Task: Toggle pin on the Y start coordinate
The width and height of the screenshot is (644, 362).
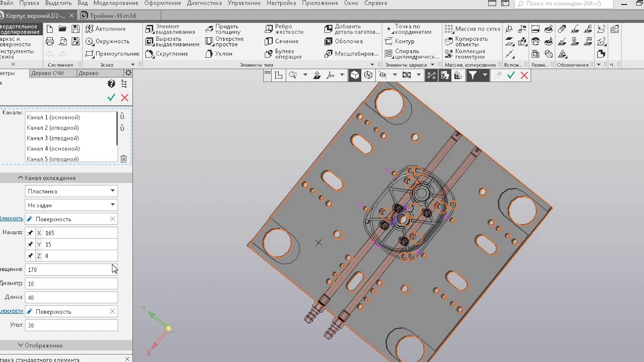Action: 30,244
